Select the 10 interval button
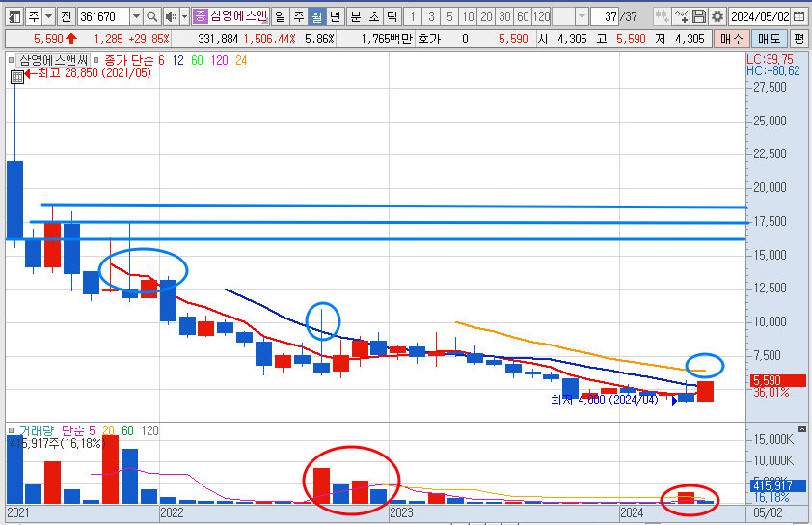812x525 pixels. (x=468, y=17)
